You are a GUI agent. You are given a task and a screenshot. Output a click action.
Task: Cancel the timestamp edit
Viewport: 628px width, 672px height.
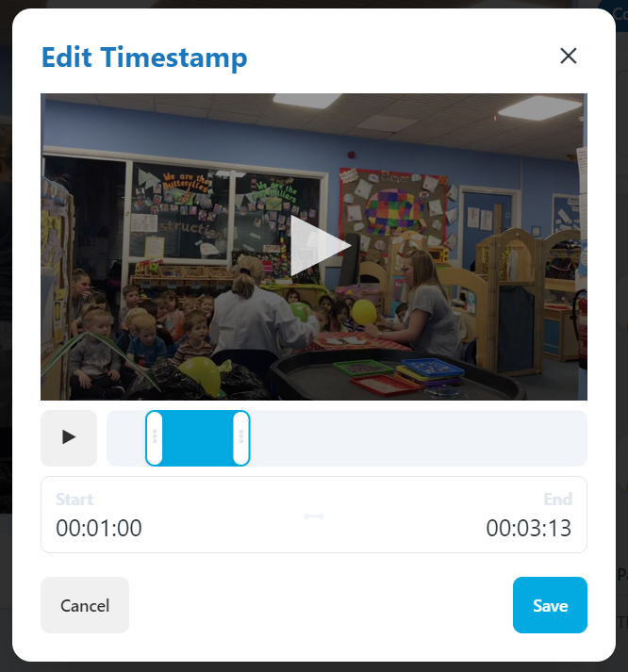click(x=85, y=605)
